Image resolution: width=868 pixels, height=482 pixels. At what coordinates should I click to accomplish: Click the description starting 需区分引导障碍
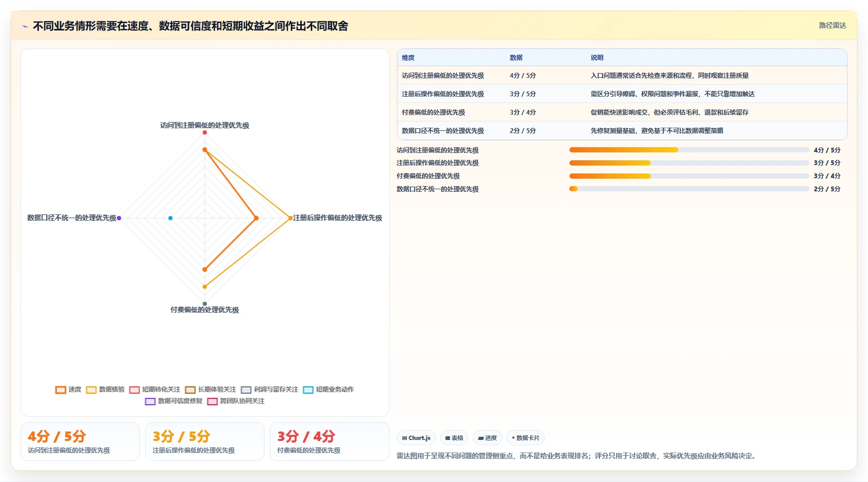672,94
